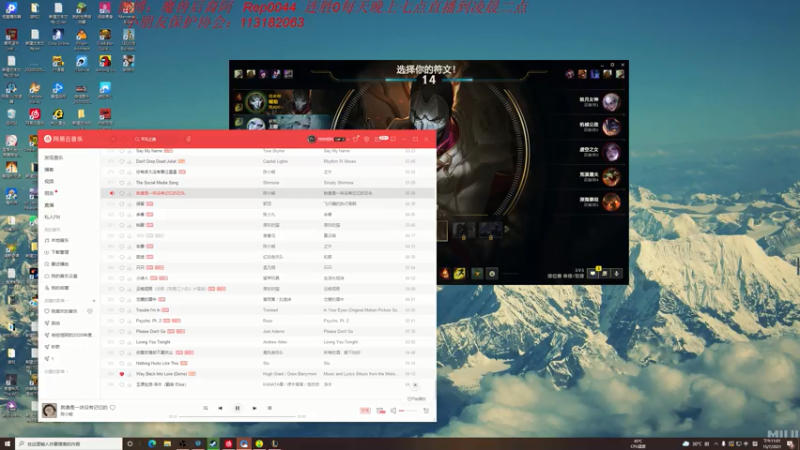Like the song Loving You Tonight
This screenshot has height=450, width=800.
(x=121, y=342)
